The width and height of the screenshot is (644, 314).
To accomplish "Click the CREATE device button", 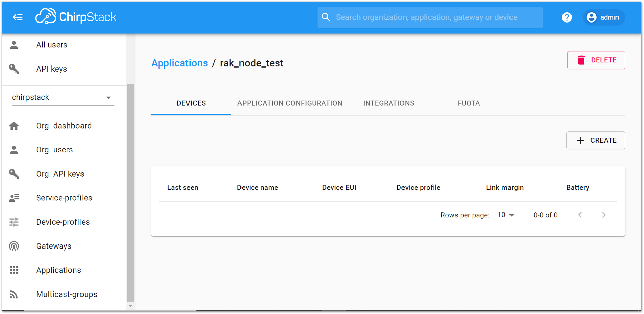I will pyautogui.click(x=595, y=140).
